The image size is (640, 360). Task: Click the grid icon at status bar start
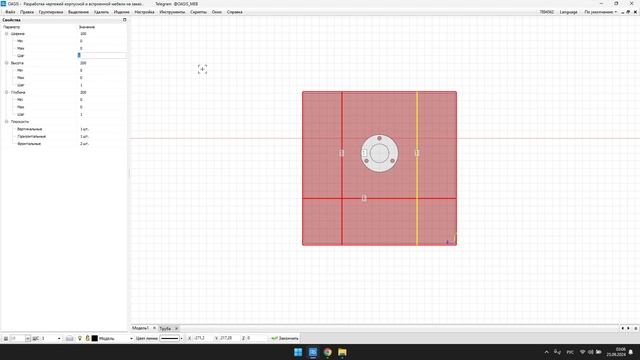[6, 338]
